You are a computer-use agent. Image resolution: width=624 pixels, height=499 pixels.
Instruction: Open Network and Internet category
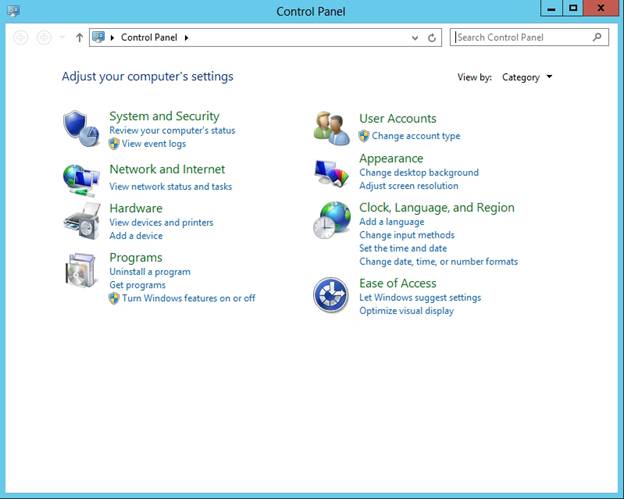(167, 170)
